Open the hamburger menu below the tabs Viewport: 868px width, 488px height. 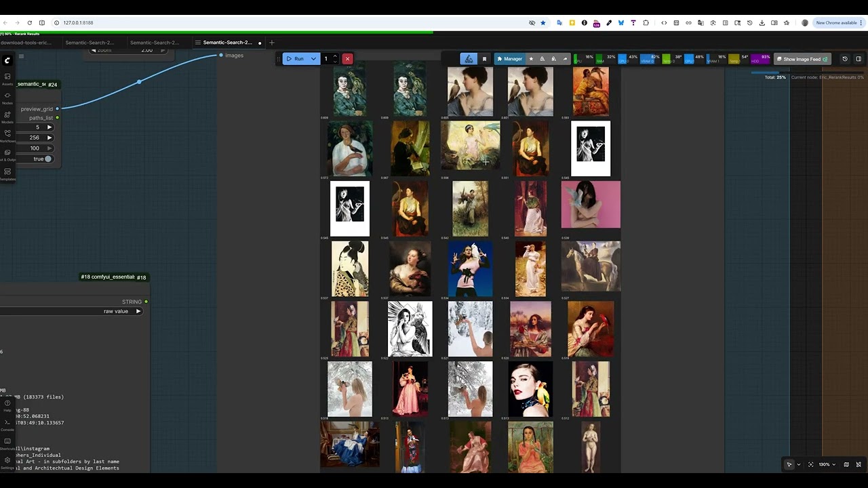(x=21, y=57)
